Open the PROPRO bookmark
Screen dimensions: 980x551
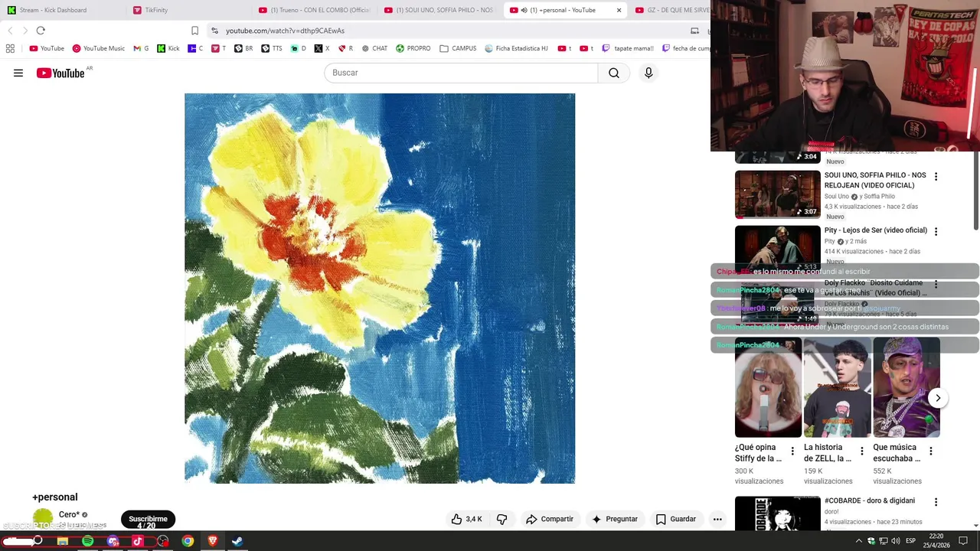[413, 48]
